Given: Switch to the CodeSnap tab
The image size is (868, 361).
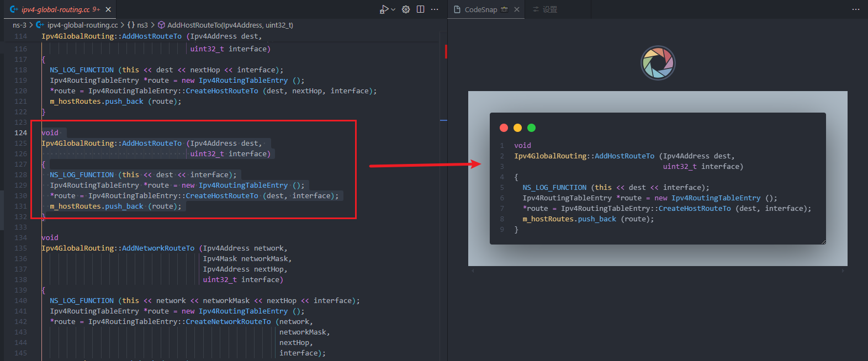Looking at the screenshot, I should pyautogui.click(x=481, y=9).
